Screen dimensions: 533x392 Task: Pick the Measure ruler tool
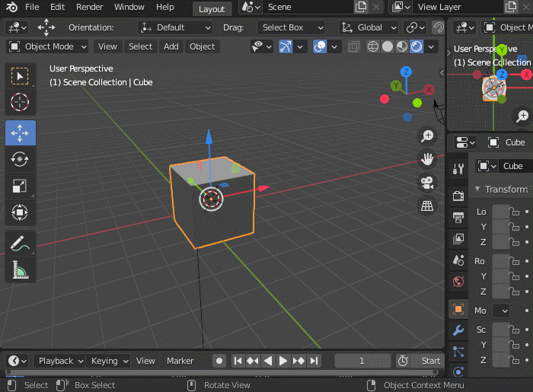click(20, 269)
